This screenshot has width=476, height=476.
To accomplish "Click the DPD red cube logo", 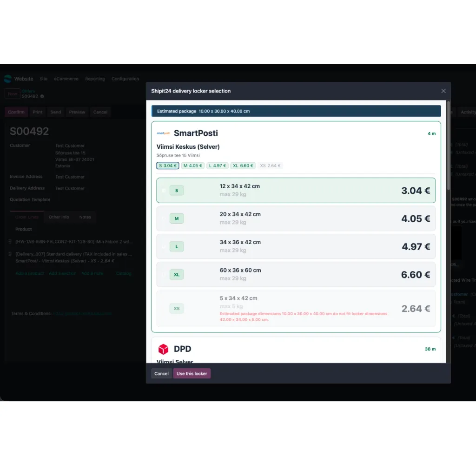I will [x=163, y=349].
